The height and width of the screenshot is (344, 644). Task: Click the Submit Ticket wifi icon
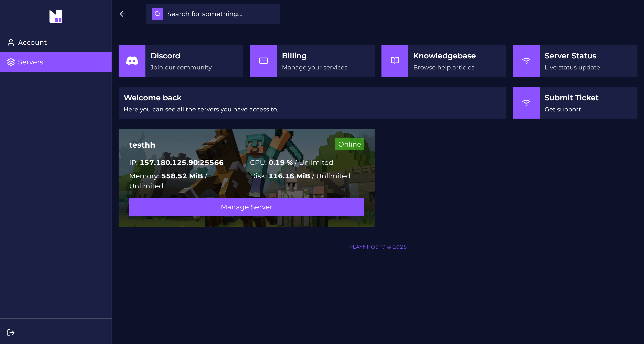(526, 103)
